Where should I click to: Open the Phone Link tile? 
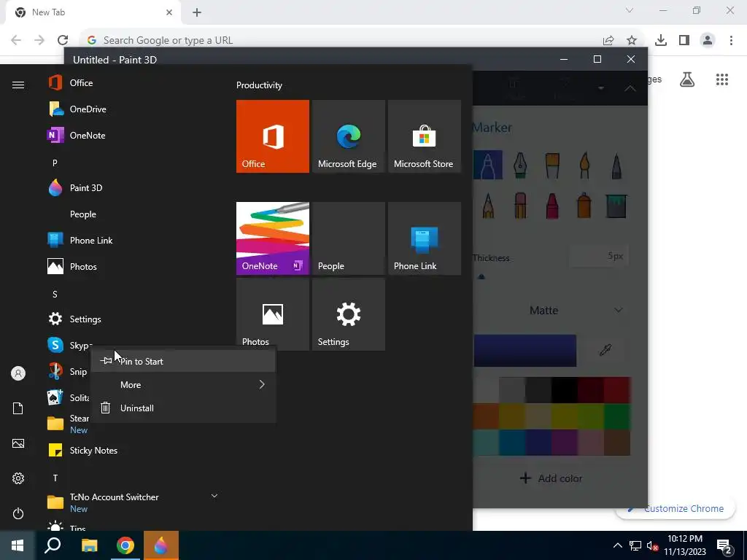click(424, 238)
